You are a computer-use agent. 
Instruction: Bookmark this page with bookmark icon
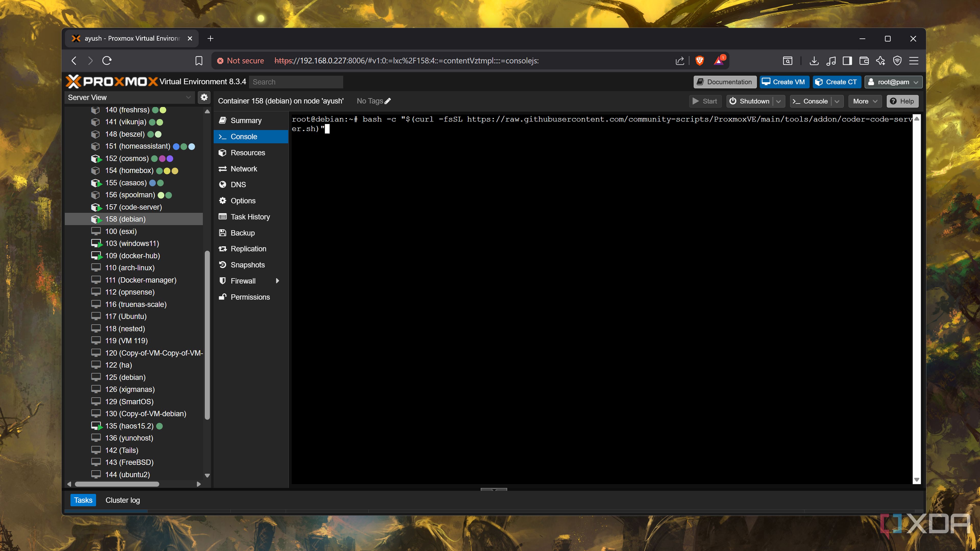[x=199, y=60]
